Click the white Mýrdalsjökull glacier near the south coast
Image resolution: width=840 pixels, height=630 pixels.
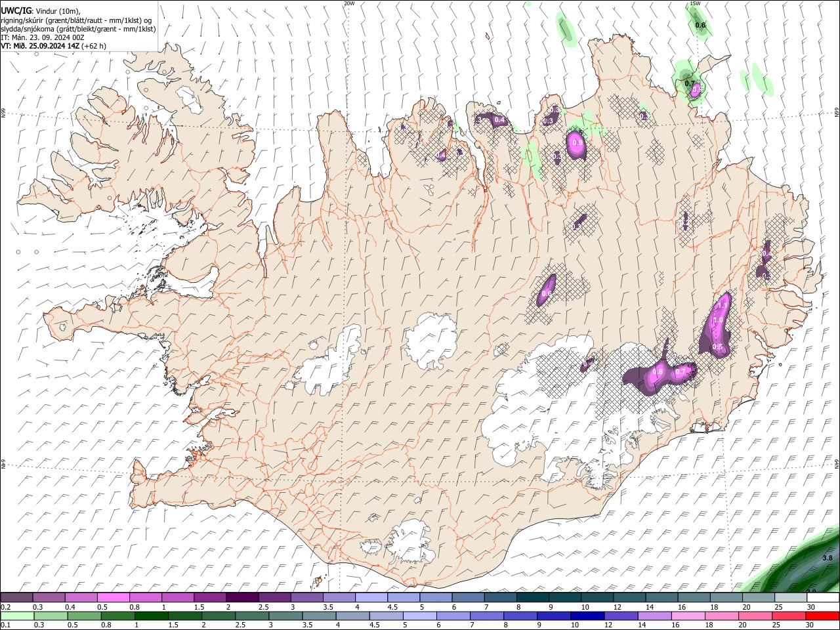click(x=411, y=541)
